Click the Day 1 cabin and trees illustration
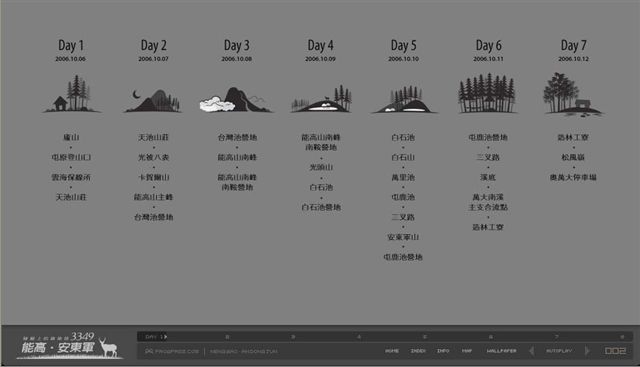 point(71,94)
